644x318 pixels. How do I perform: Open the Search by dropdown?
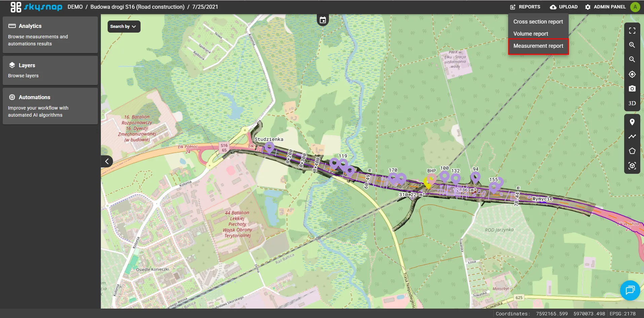(124, 27)
